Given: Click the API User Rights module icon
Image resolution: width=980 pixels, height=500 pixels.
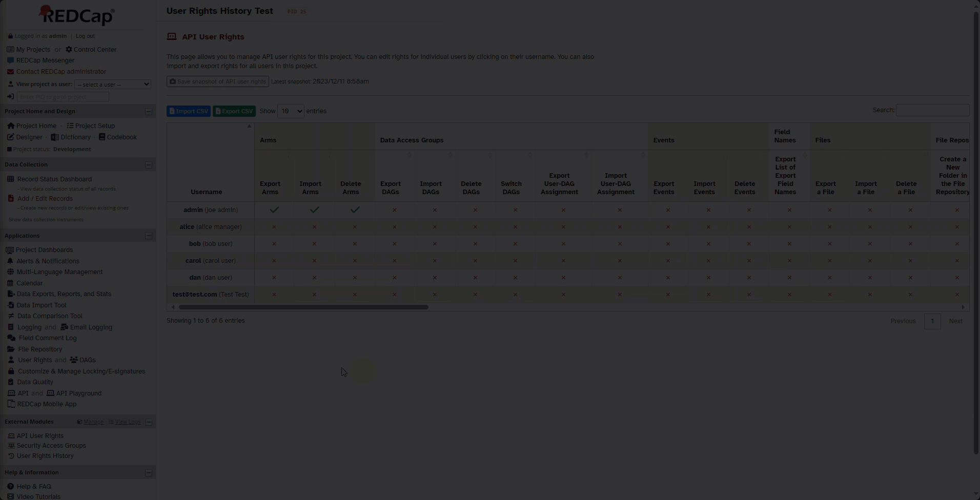Looking at the screenshot, I should [x=11, y=436].
